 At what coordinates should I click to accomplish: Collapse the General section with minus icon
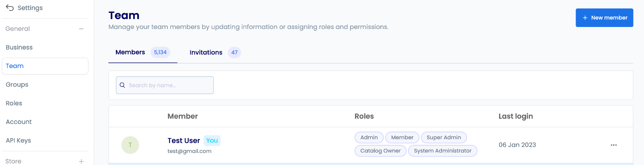[81, 29]
